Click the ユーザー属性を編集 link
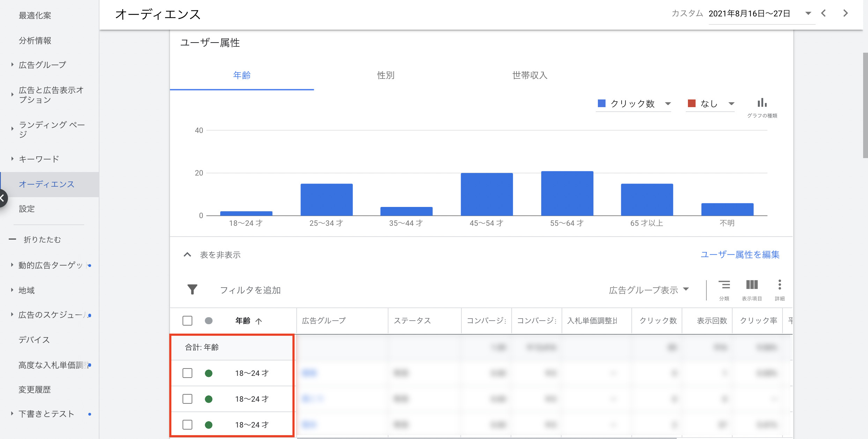Image resolution: width=868 pixels, height=439 pixels. pyautogui.click(x=740, y=255)
